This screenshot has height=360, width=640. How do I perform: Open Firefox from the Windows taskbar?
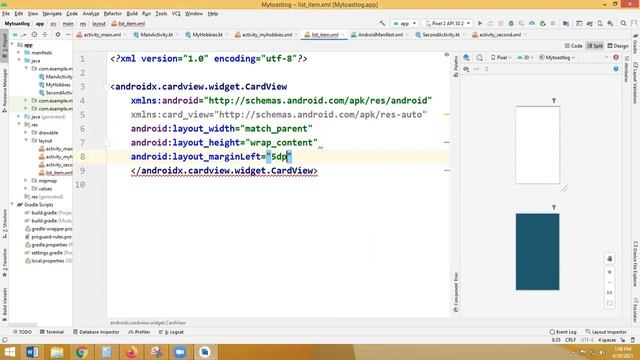point(131,352)
